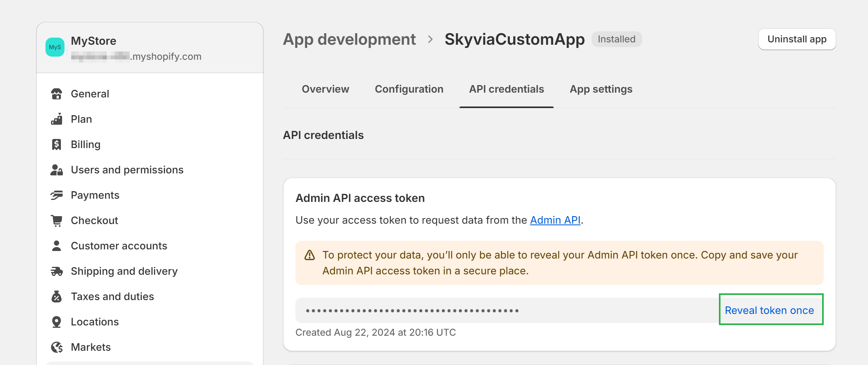Select the API credentials tab
Screen dimensions: 868x365
pos(507,89)
